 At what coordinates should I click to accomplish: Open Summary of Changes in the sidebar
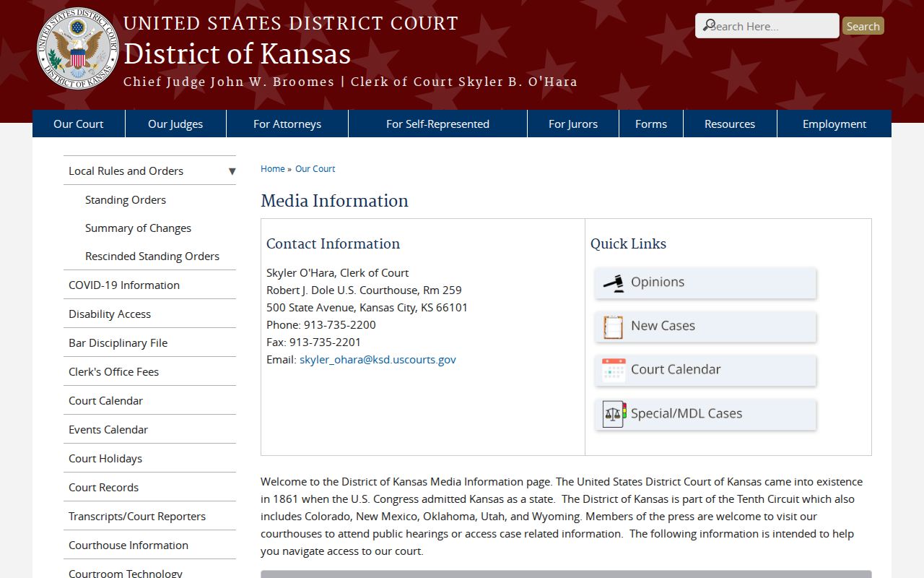coord(138,228)
